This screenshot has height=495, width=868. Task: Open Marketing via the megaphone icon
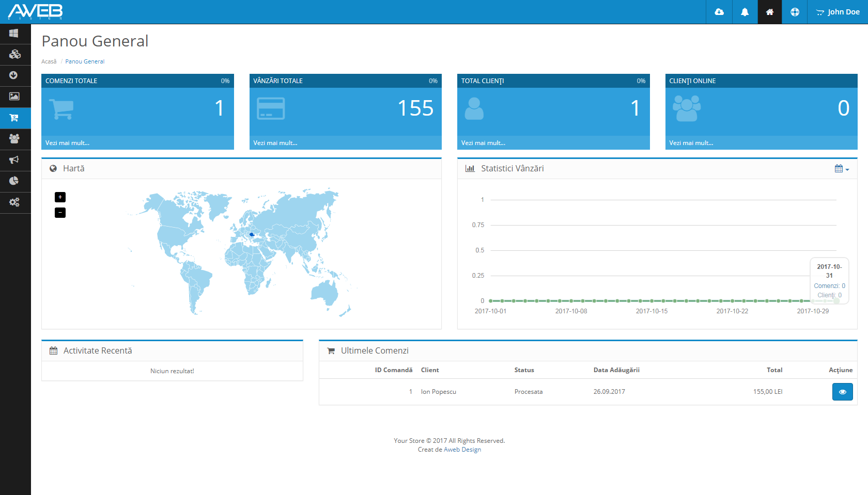point(14,160)
